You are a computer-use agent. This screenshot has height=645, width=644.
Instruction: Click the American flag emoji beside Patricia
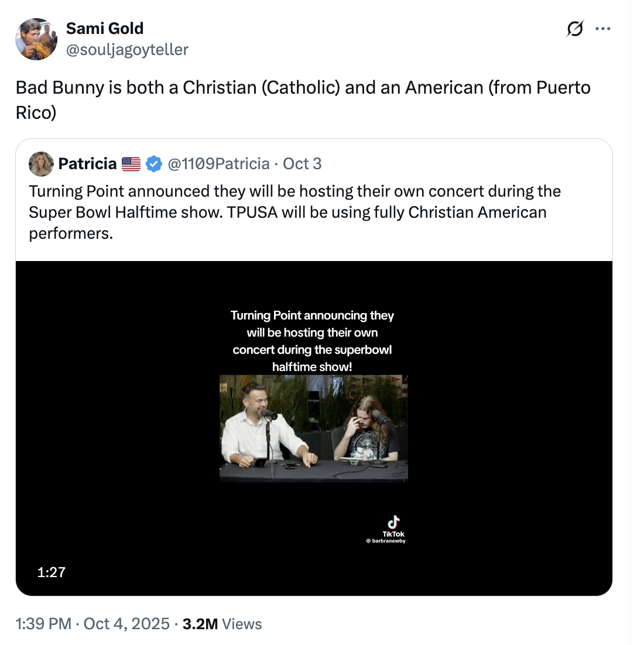tap(130, 163)
